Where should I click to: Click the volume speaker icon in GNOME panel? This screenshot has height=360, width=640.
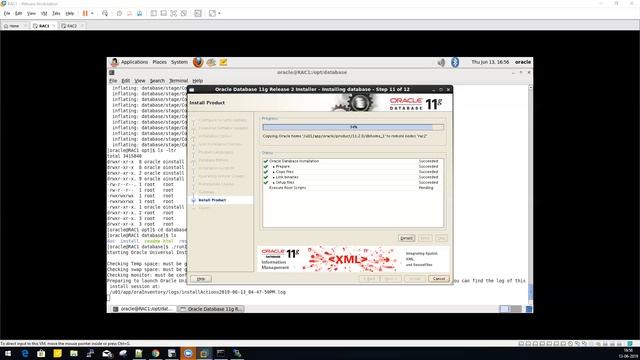tap(441, 62)
